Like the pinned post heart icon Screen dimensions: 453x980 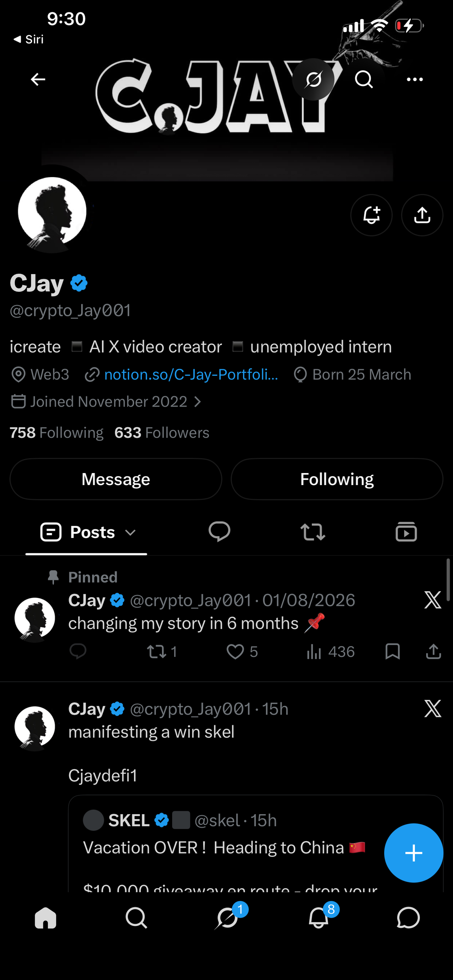click(x=235, y=651)
